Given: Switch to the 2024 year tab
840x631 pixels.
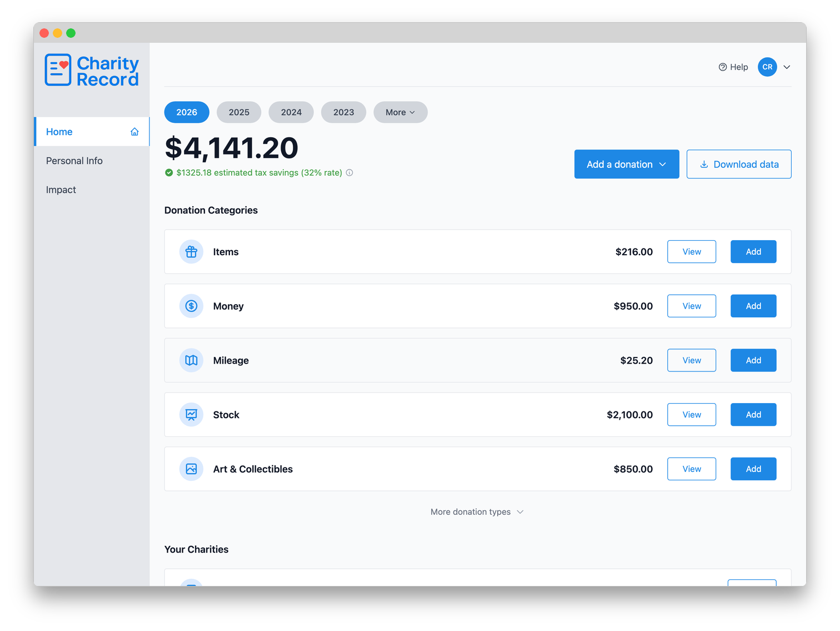Looking at the screenshot, I should click(291, 112).
